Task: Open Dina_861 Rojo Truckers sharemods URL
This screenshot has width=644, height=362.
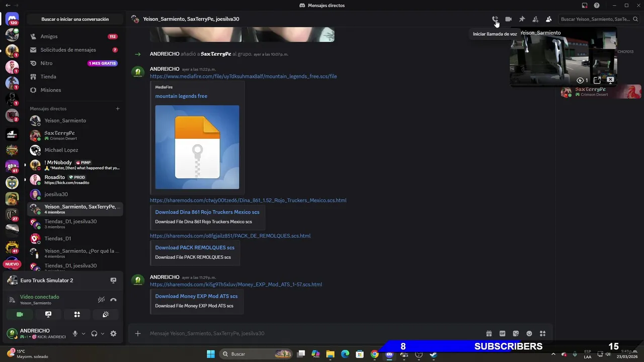Action: coord(248,200)
